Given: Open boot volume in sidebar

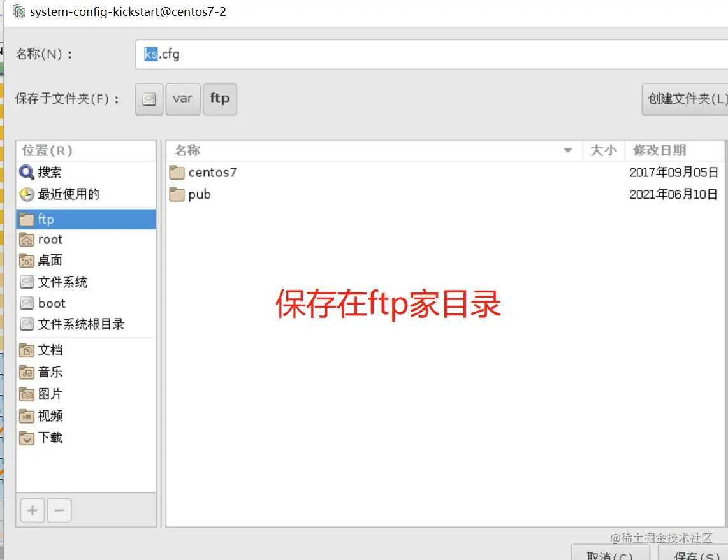Looking at the screenshot, I should (x=86, y=303).
